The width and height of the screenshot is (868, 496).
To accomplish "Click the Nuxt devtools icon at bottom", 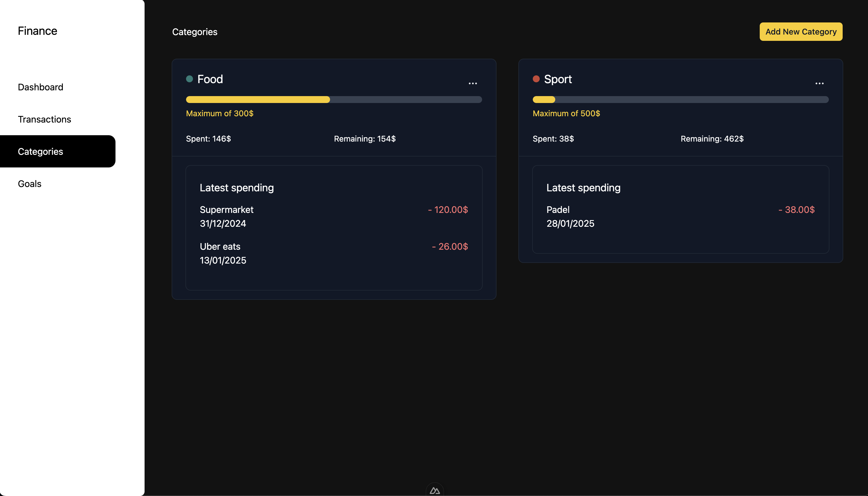I will 435,490.
